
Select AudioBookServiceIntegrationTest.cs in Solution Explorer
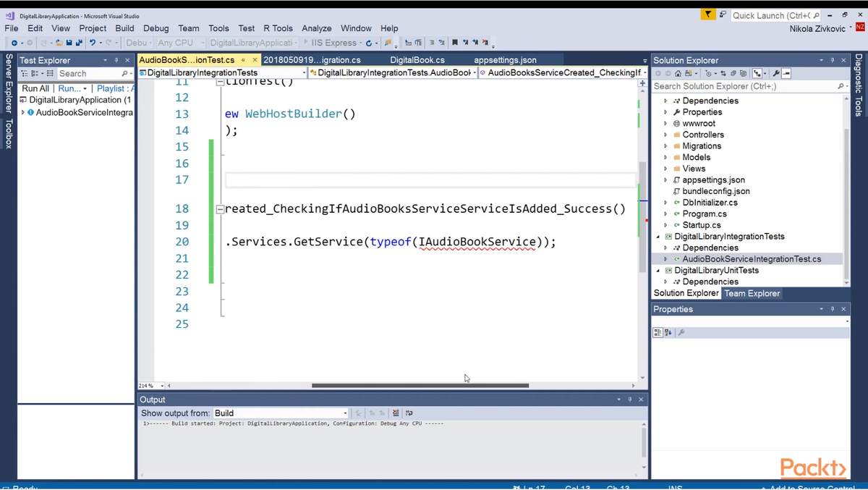[752, 258]
